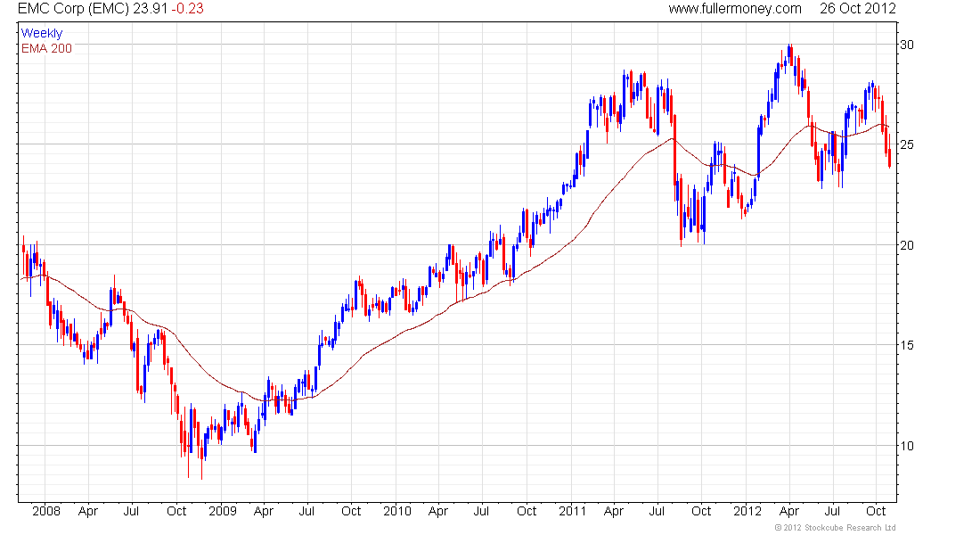Click the Jul label between 2010 and 2011
Image resolution: width=980 pixels, height=535 pixels.
click(481, 511)
